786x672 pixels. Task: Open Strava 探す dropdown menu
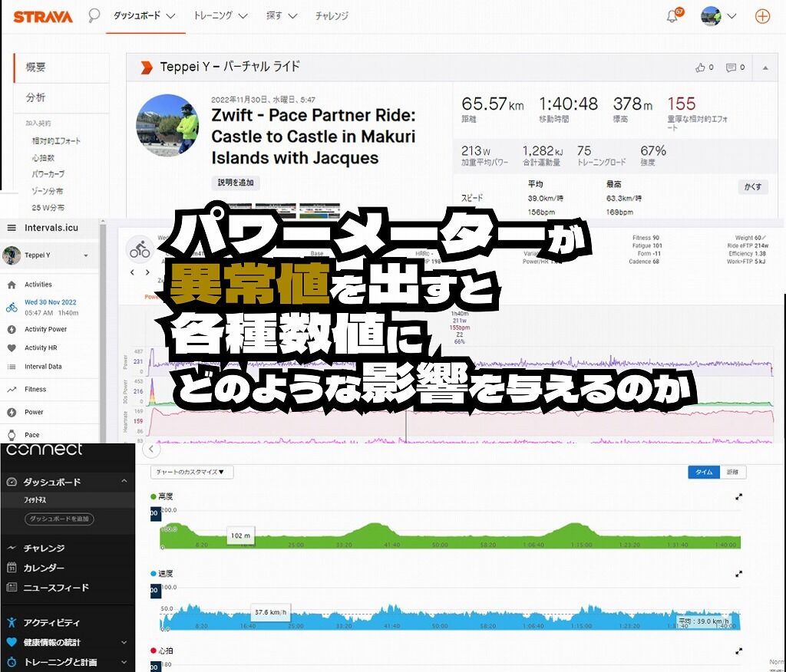pos(281,16)
